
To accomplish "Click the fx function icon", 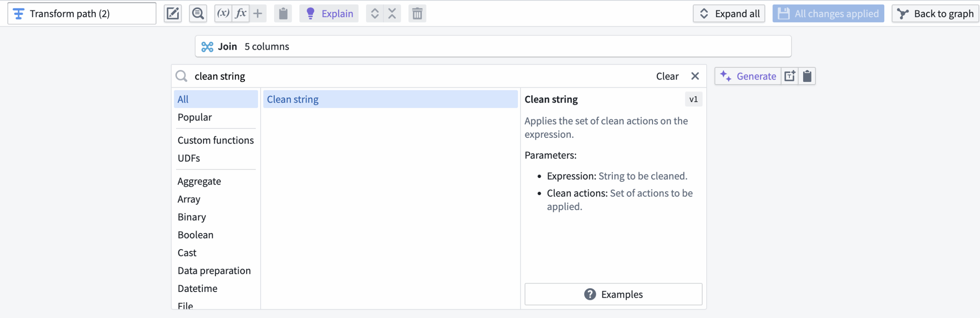I will 241,14.
